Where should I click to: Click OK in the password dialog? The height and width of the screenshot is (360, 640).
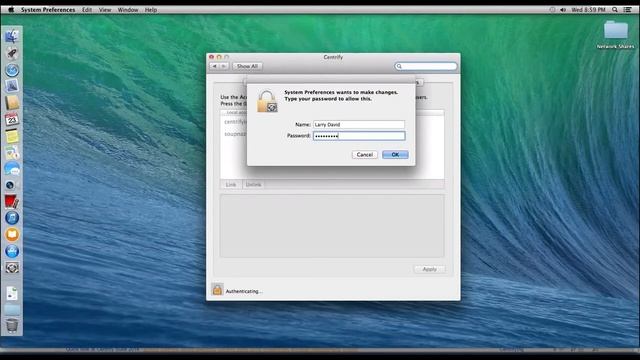(395, 155)
